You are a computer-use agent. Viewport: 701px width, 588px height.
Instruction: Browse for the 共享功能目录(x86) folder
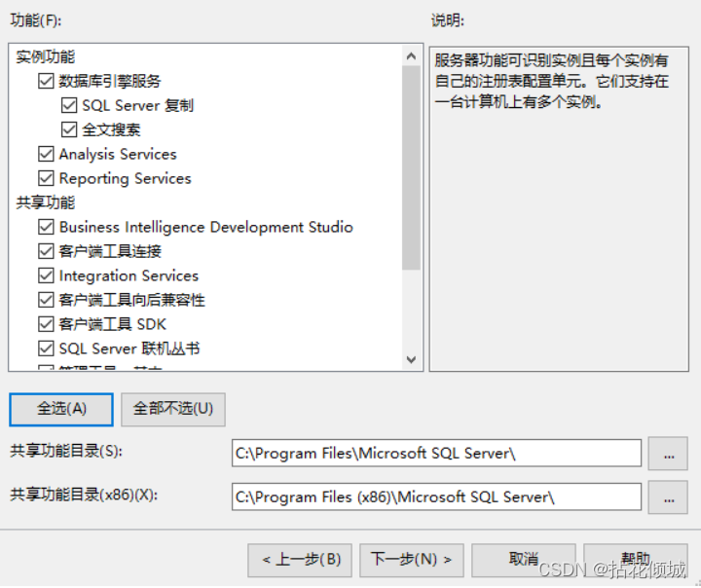click(668, 497)
